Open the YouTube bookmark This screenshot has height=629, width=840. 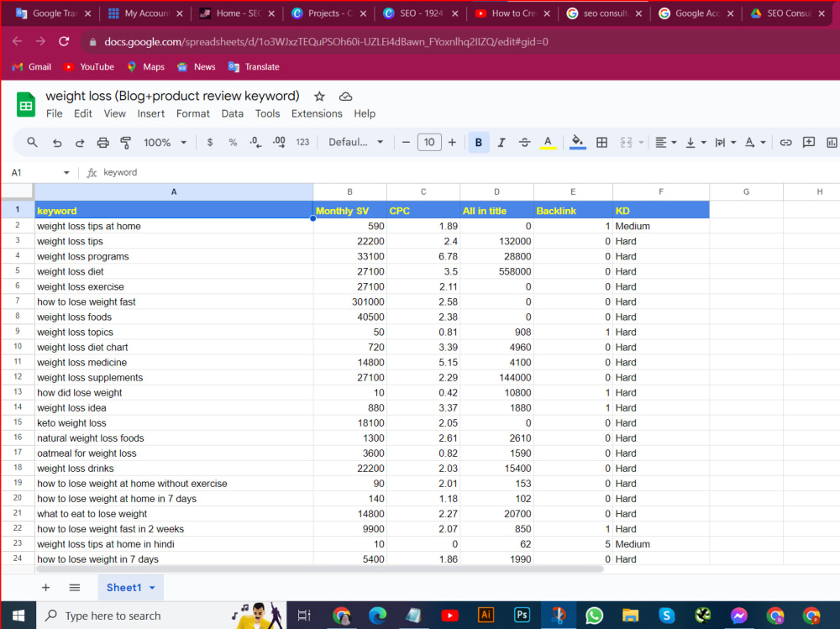[x=89, y=67]
